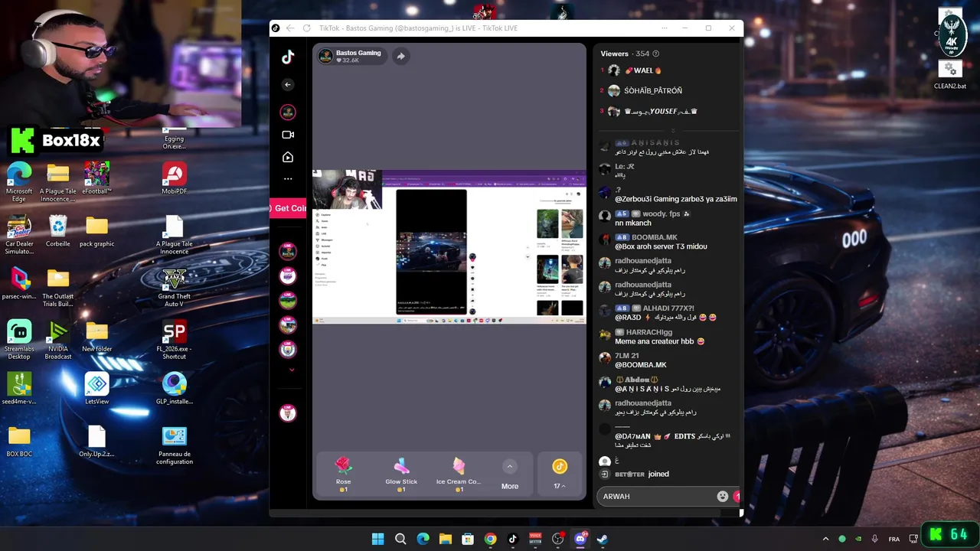Open the Bastos Gaming avatar in the sidebar
The height and width of the screenshot is (551, 980).
coord(288,112)
